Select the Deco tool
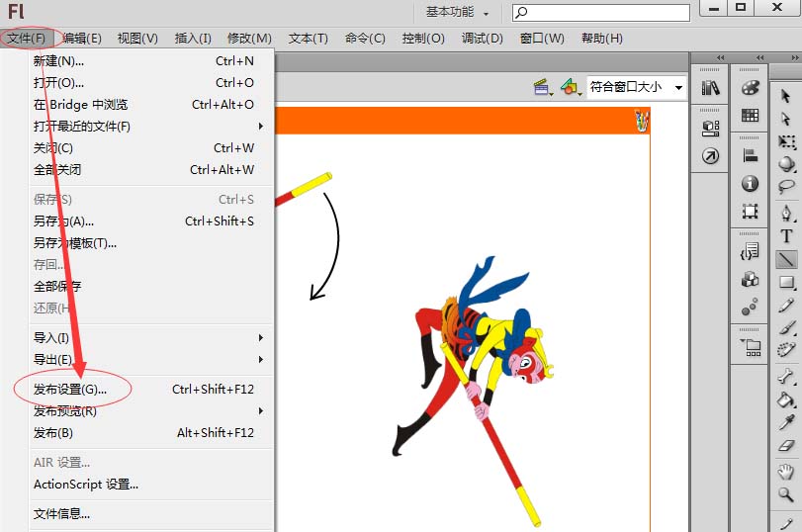802x532 pixels. pos(786,350)
